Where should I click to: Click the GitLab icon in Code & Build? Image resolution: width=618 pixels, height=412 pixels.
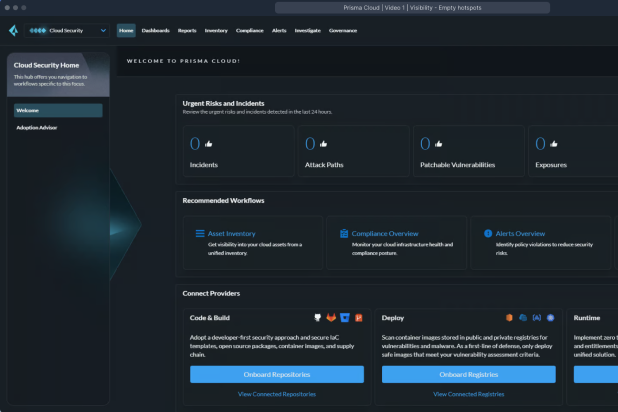click(331, 318)
